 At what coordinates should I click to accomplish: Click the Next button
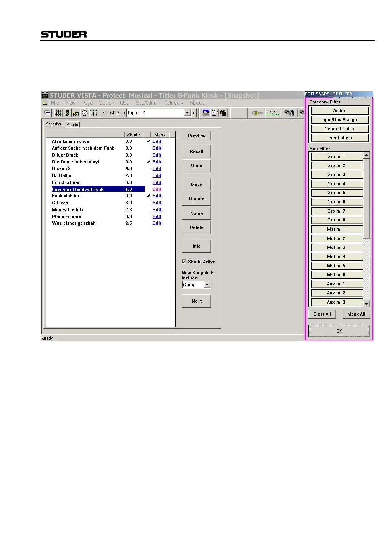pos(197,301)
